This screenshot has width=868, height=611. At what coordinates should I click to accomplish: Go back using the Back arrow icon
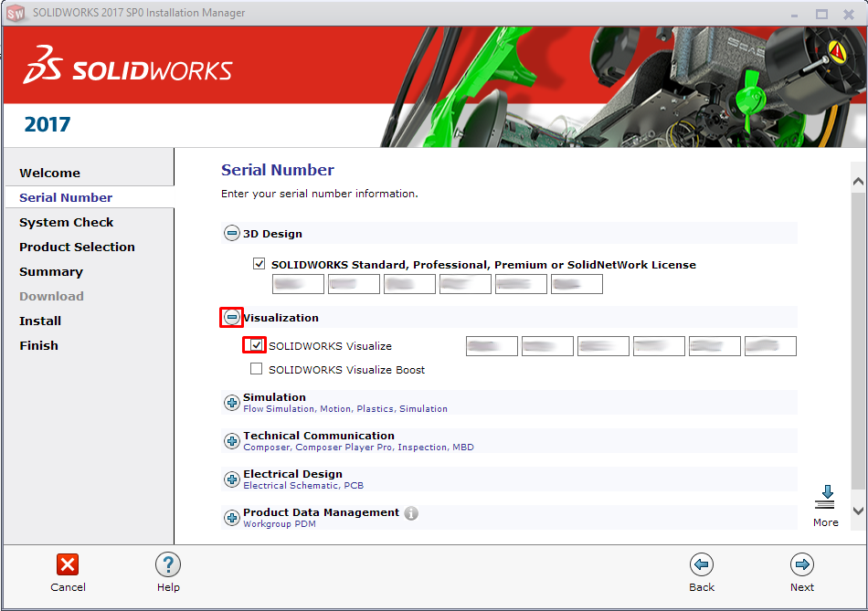(702, 564)
